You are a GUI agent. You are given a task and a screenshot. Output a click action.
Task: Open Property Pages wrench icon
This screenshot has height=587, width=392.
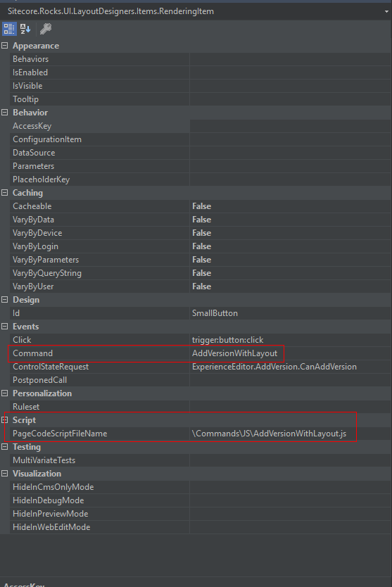[46, 29]
